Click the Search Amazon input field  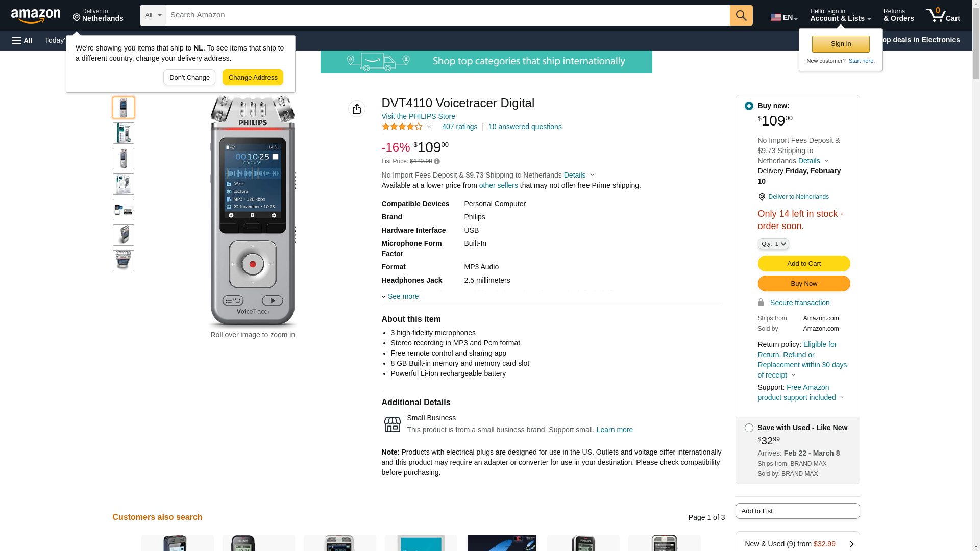[447, 15]
